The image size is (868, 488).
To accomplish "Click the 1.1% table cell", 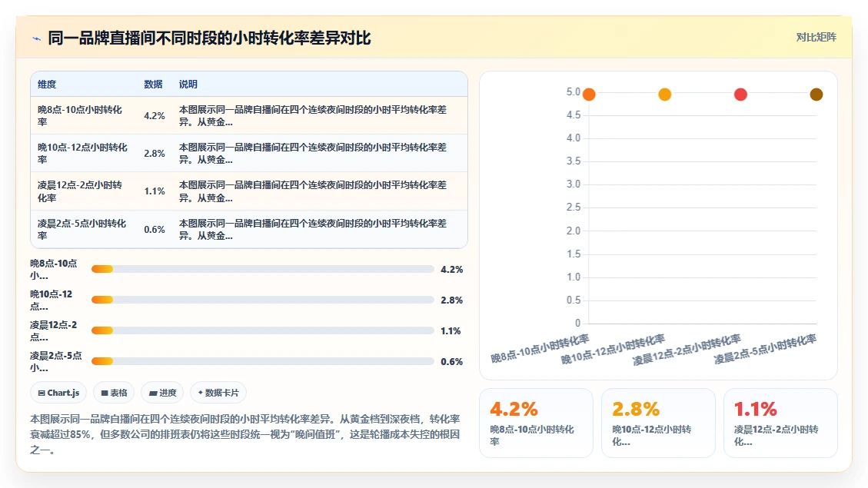I will point(155,191).
